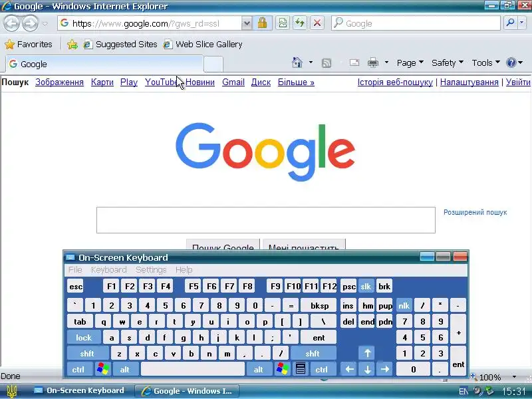The image size is (532, 399).
Task: Run search with the magnifier button
Action: click(510, 23)
